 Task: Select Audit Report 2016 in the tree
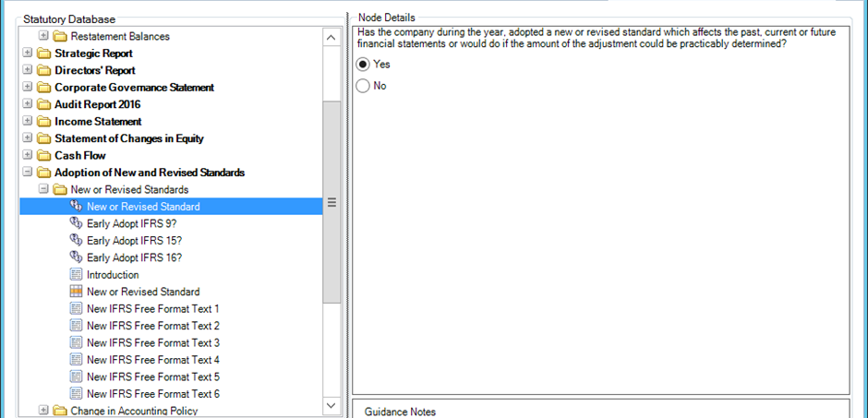pyautogui.click(x=98, y=104)
